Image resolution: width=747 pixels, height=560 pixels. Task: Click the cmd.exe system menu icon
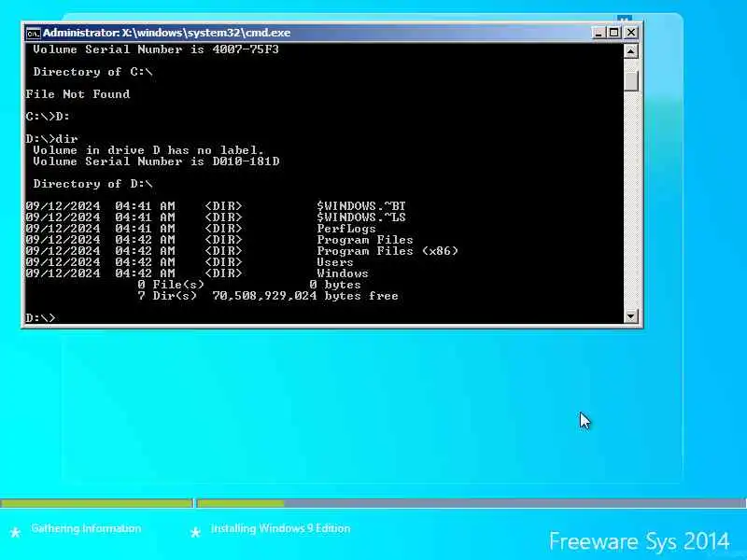point(33,34)
